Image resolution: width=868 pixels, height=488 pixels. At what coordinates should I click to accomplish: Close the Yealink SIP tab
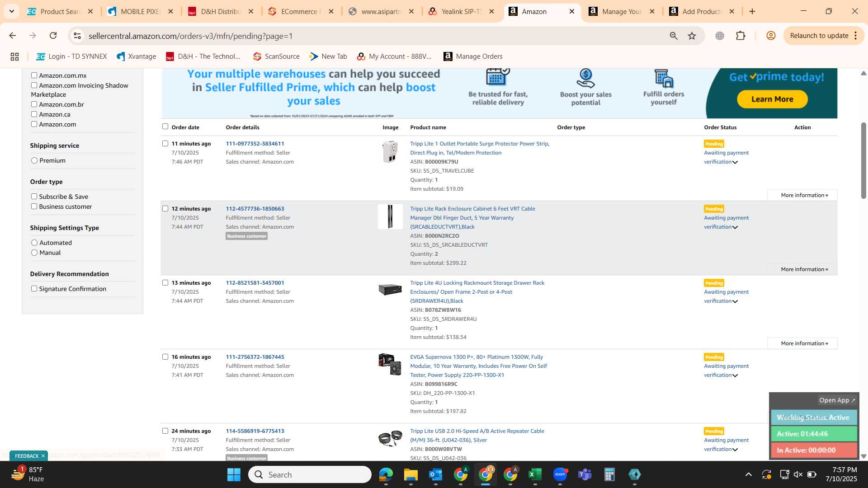click(x=492, y=11)
